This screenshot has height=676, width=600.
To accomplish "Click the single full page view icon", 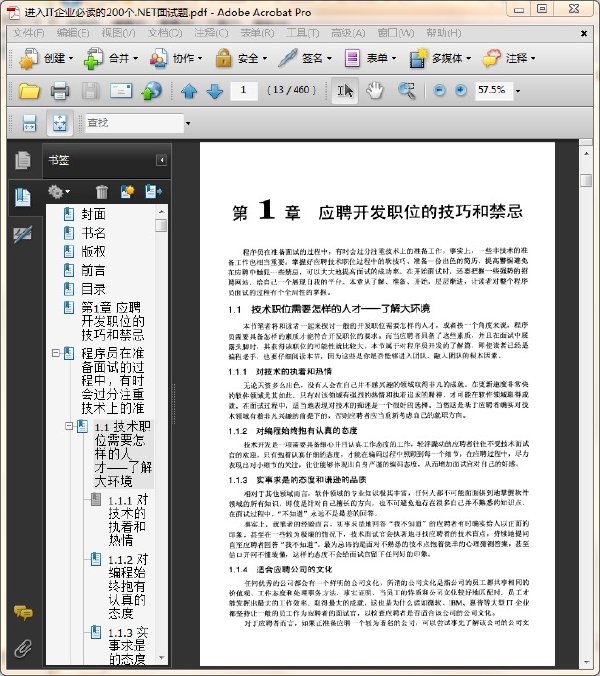I will 59,123.
